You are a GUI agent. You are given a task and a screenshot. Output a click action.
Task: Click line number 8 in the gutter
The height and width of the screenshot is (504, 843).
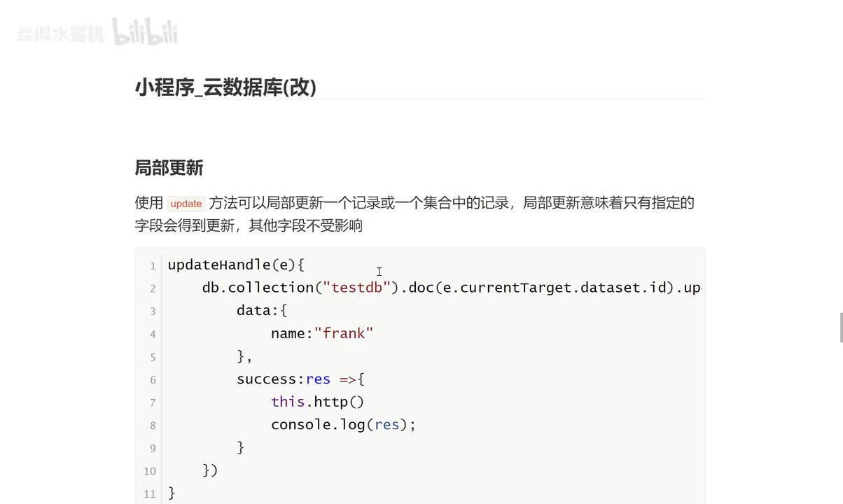[152, 426]
